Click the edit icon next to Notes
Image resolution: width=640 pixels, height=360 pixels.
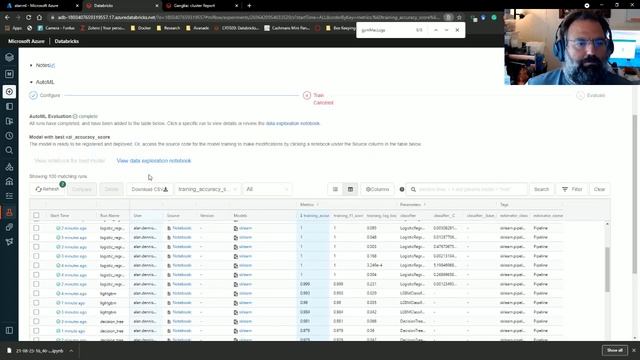pyautogui.click(x=53, y=65)
